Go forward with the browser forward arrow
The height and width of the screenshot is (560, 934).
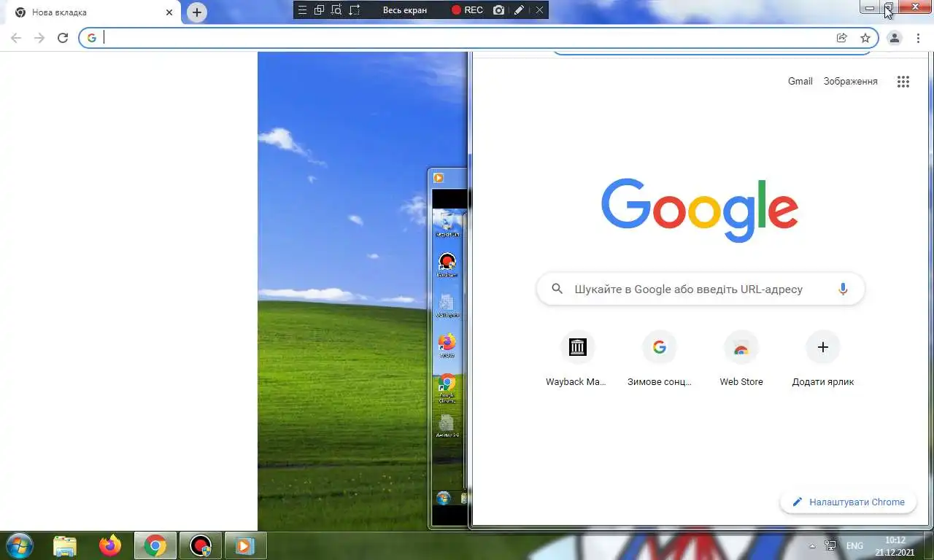[x=39, y=38]
